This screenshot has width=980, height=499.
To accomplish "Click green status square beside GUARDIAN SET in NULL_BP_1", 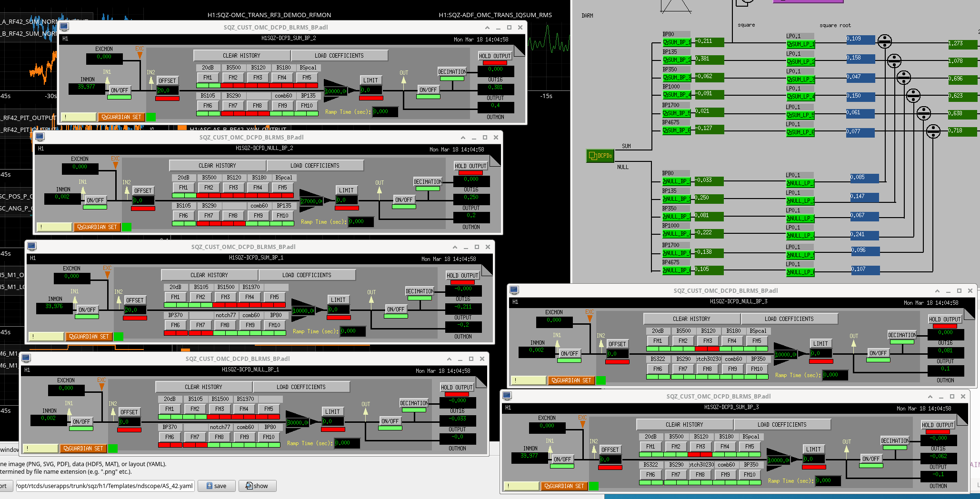I will pyautogui.click(x=113, y=449).
